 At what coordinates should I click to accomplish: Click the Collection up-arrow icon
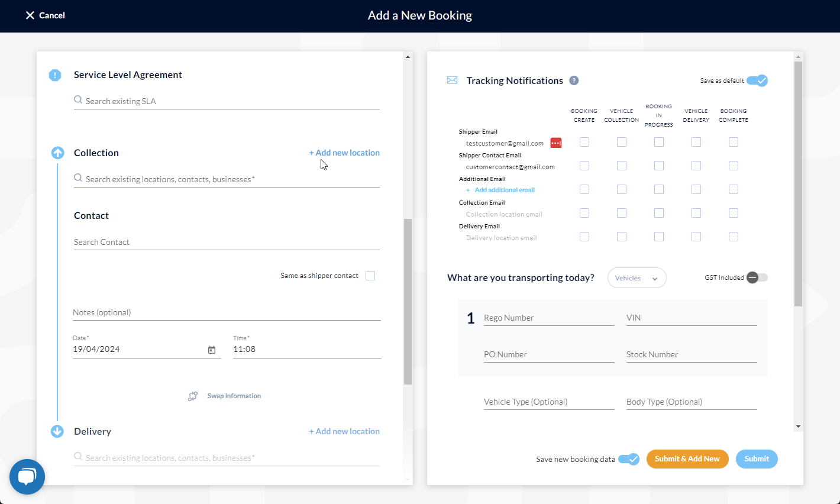point(57,153)
